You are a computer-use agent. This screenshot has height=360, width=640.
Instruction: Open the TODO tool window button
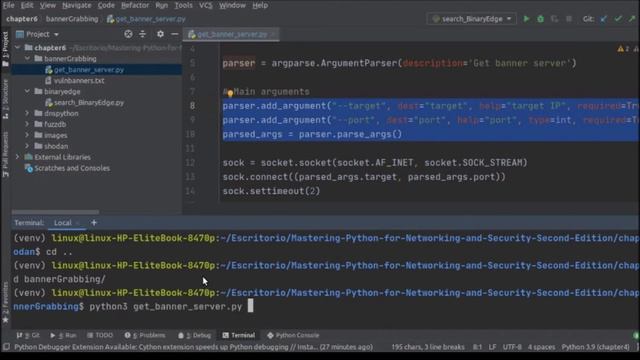(x=100, y=335)
